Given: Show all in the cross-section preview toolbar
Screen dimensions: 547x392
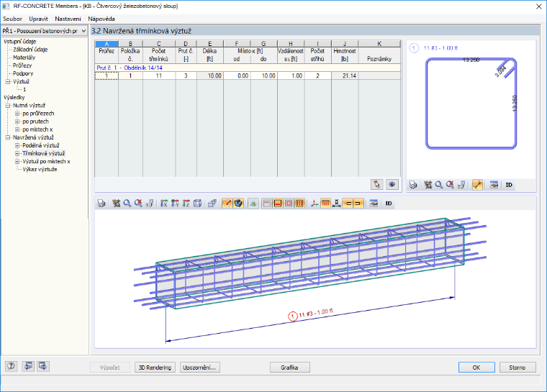Looking at the screenshot, I should 428,185.
